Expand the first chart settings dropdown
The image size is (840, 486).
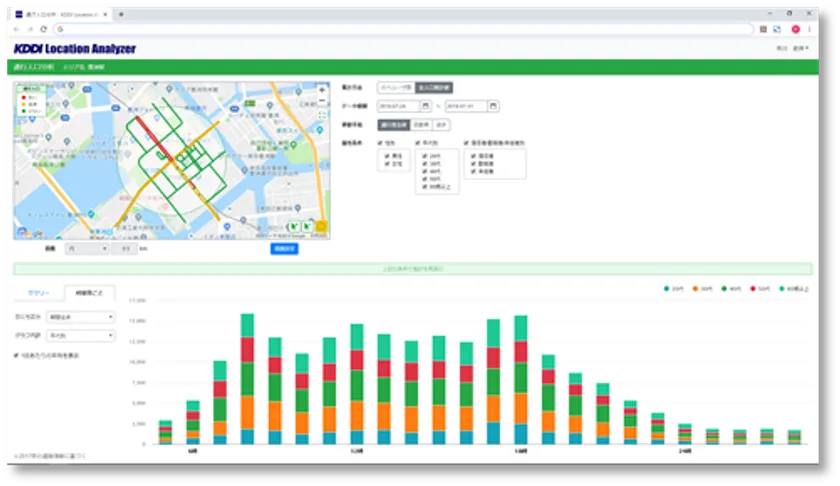tap(81, 317)
